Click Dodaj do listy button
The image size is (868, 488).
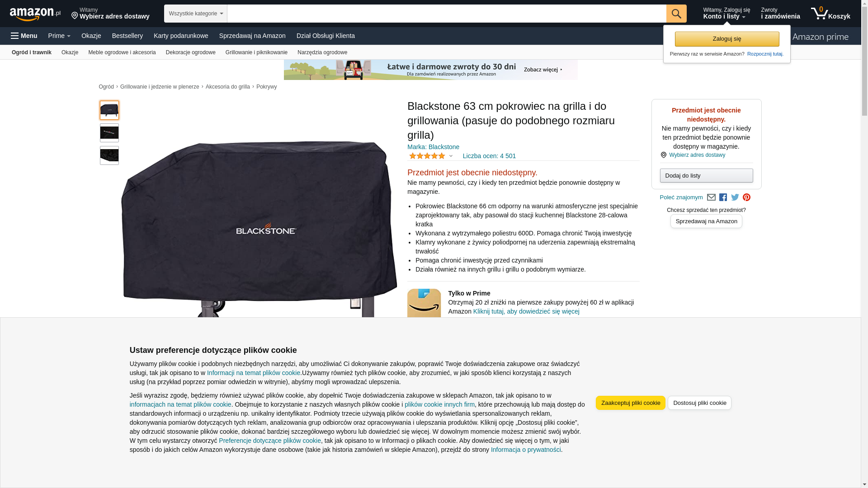pos(706,176)
